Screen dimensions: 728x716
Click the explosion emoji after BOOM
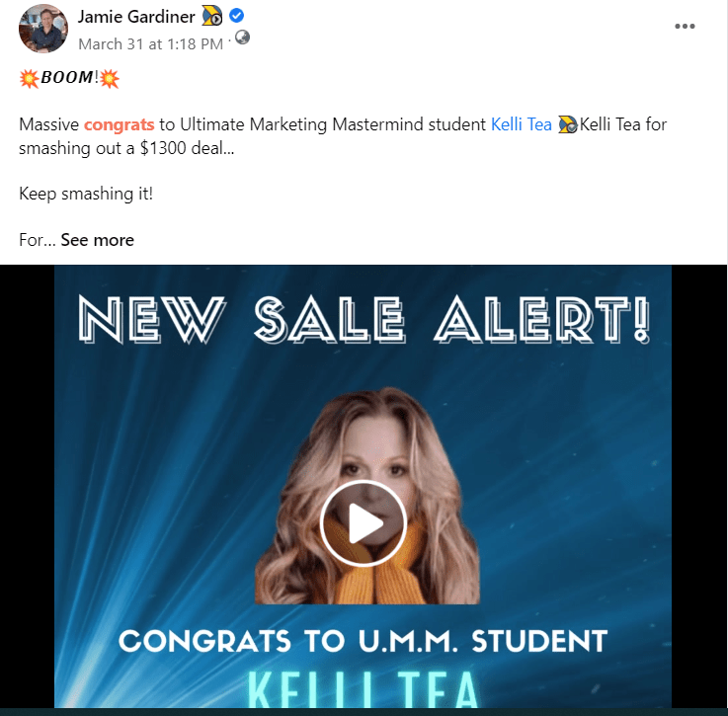(110, 78)
